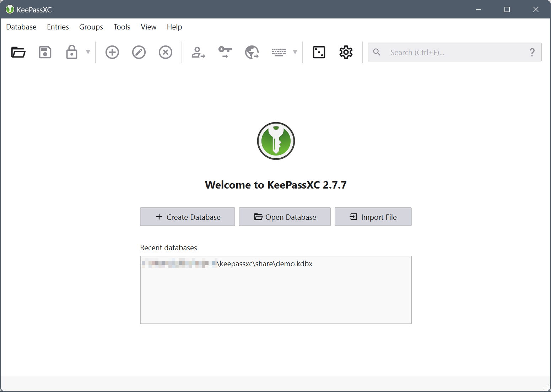Open the Auto-Type dropdown arrow
551x392 pixels.
295,52
